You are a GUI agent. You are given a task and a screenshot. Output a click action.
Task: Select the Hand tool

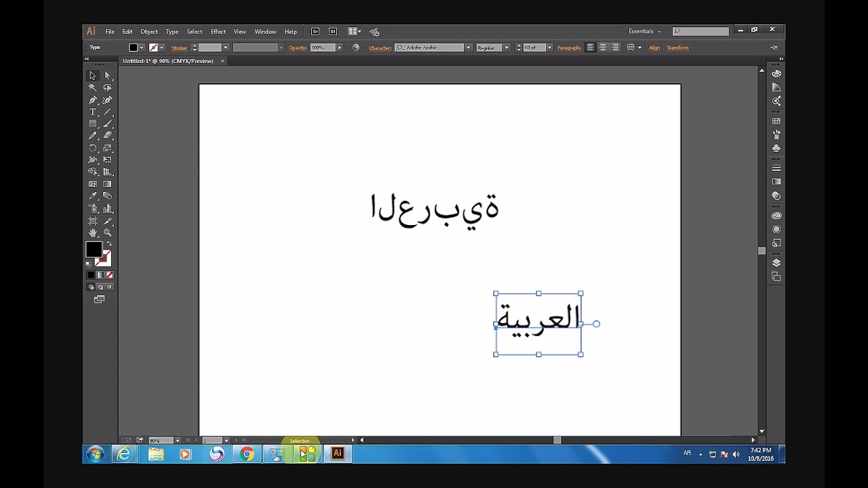[x=93, y=232]
